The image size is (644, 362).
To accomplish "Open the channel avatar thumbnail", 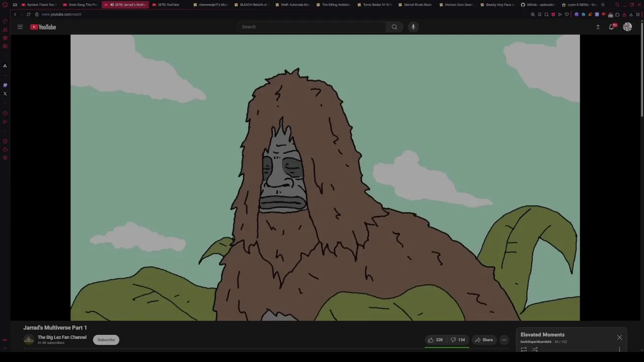I will point(29,340).
